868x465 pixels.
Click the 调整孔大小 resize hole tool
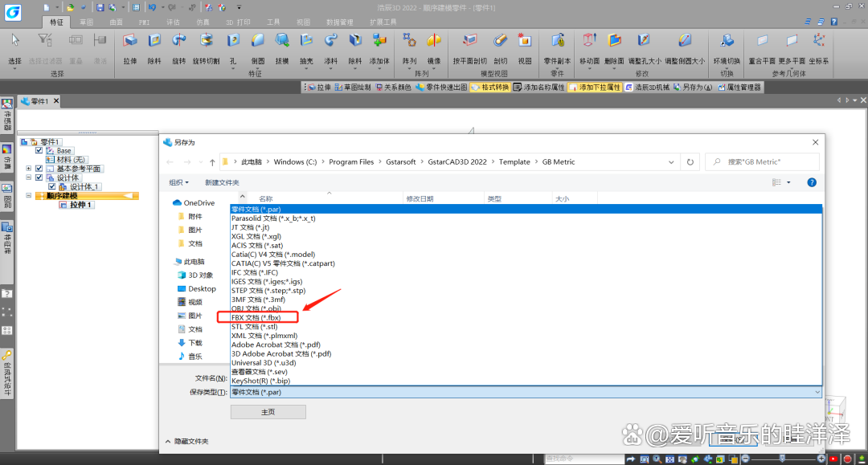pyautogui.click(x=645, y=47)
